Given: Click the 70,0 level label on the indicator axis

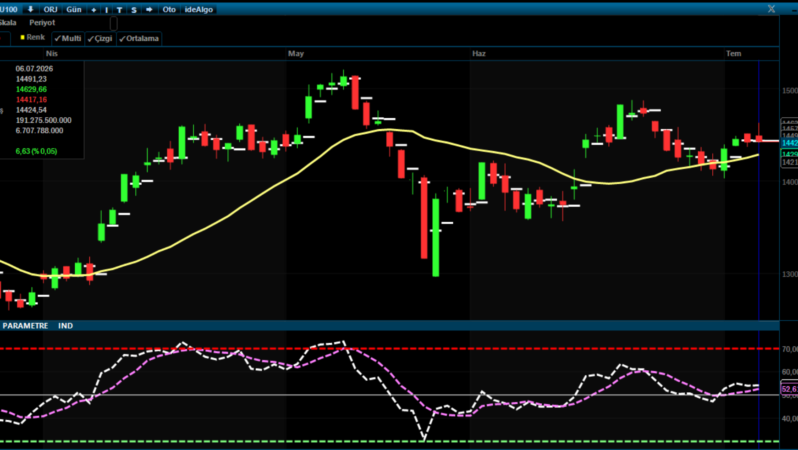Looking at the screenshot, I should pos(789,349).
